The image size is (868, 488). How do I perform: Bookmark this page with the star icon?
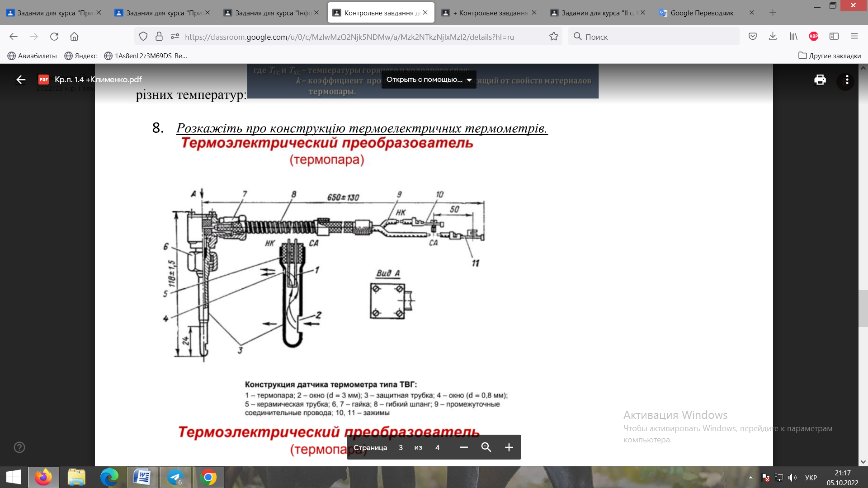553,37
